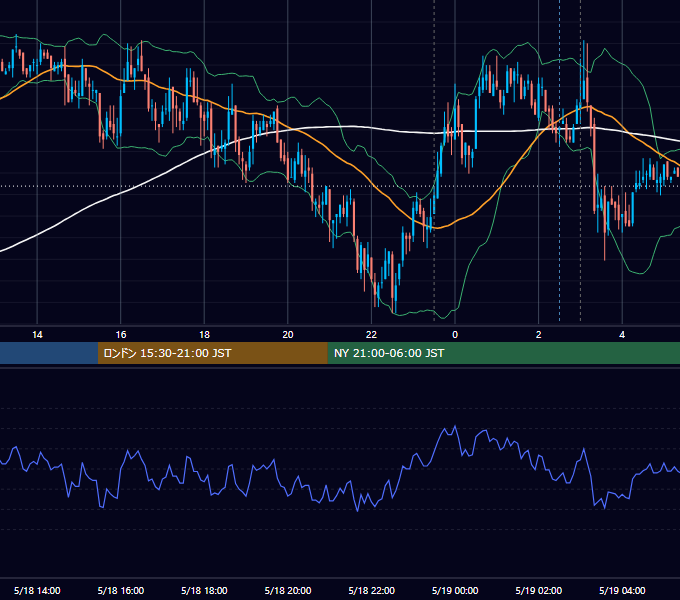Click the 16 hour axis label
Viewport: 680px width, 600px height.
point(121,335)
